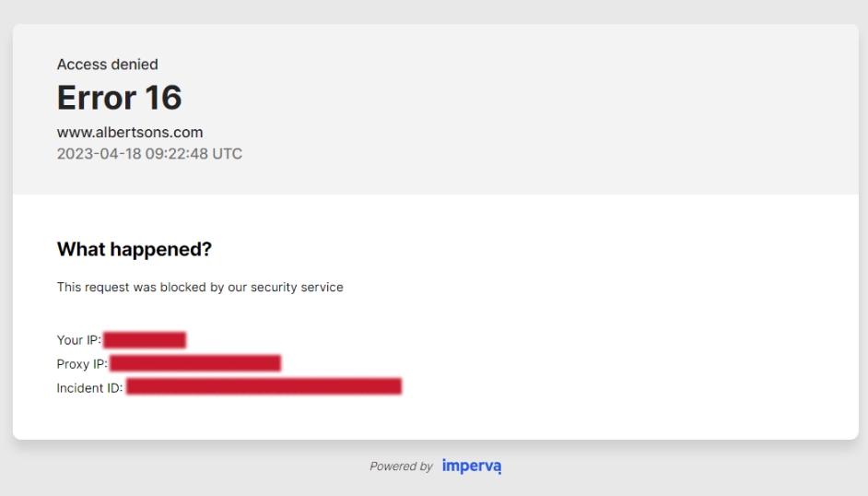Click the www.albertsons.com domain text
The width and height of the screenshot is (868, 496).
(130, 133)
